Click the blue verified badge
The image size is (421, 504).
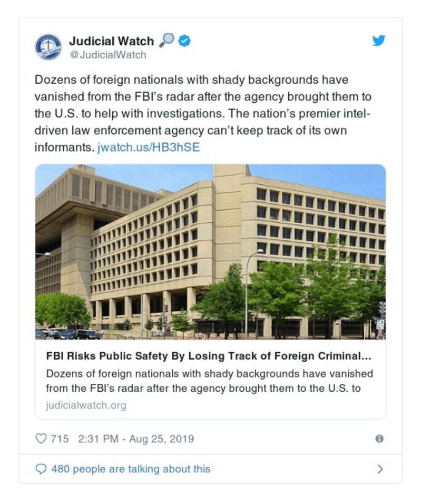184,41
